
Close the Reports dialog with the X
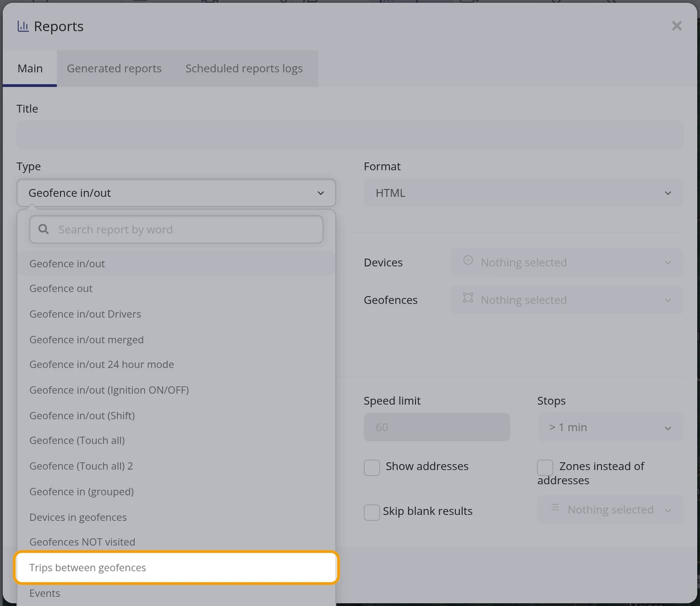click(x=676, y=26)
